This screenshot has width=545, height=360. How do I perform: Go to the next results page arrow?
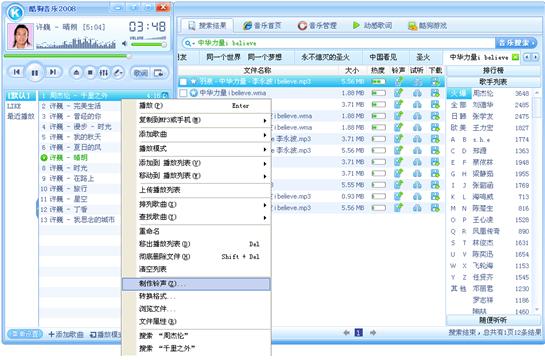tap(373, 333)
